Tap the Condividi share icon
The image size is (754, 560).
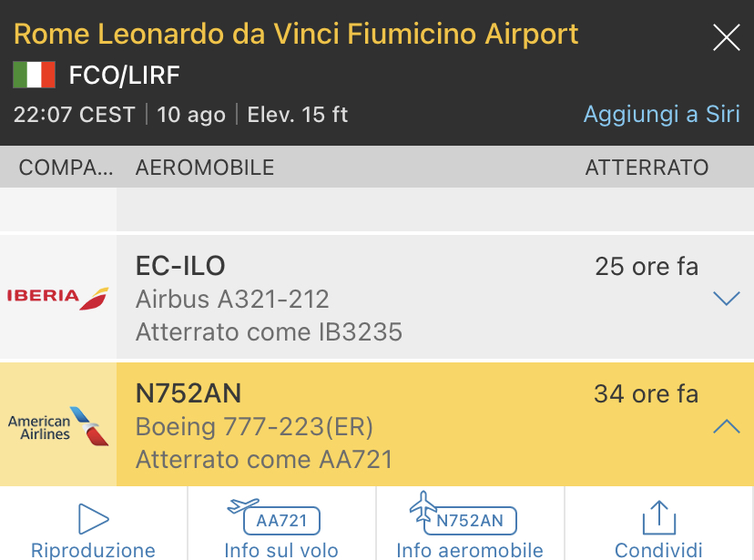tap(658, 519)
